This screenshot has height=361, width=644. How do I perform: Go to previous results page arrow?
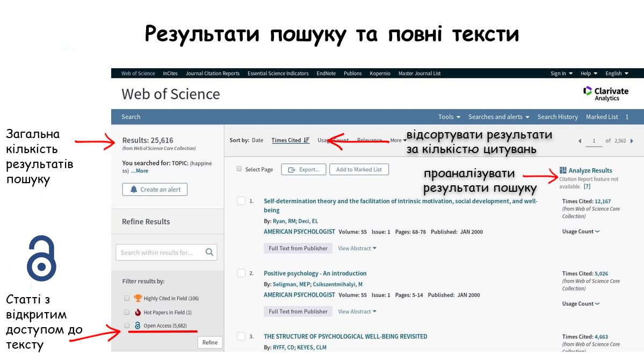[x=580, y=141]
